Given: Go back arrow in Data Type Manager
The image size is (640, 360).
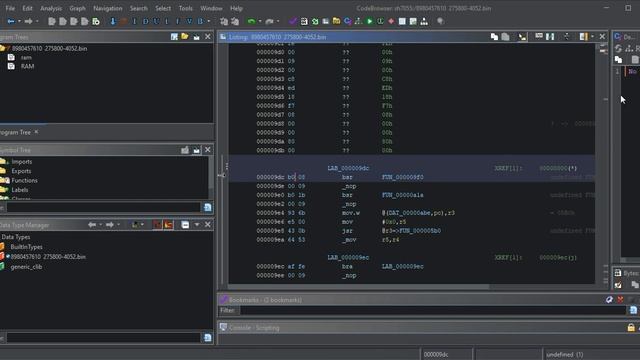Looking at the screenshot, I should coord(92,224).
